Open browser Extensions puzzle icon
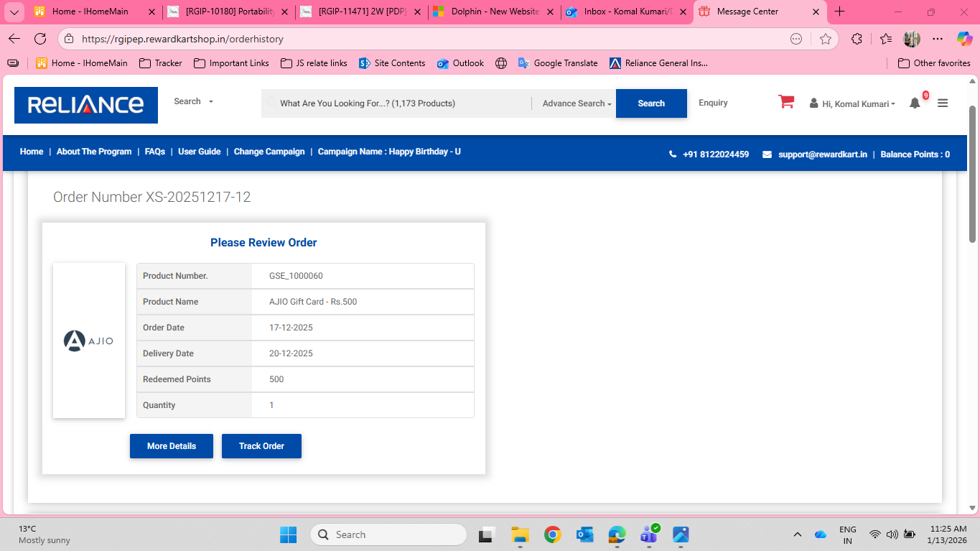Viewport: 980px width, 551px height. pos(857,39)
